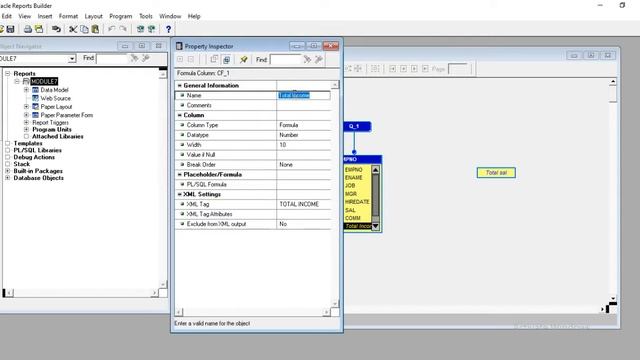Click Find Previous icon in Object Navigator
640x360 pixels.
click(145, 58)
